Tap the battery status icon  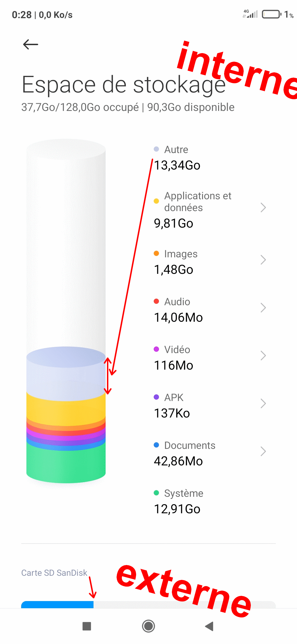point(272,14)
